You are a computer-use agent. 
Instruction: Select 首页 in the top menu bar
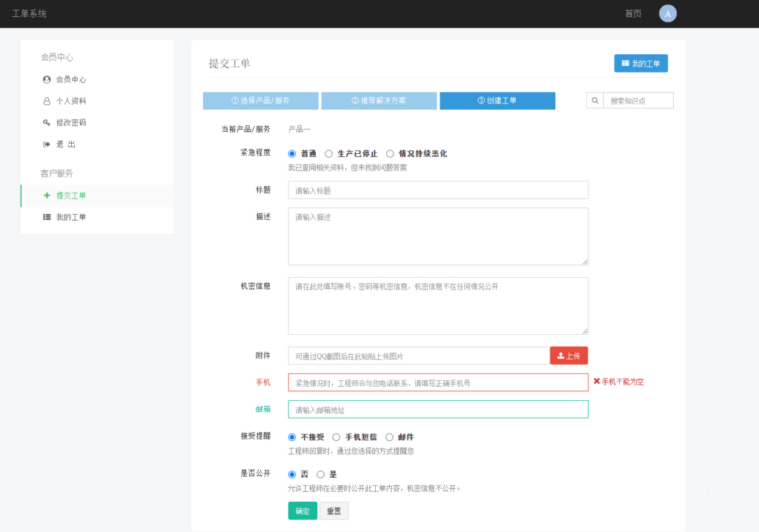(632, 13)
